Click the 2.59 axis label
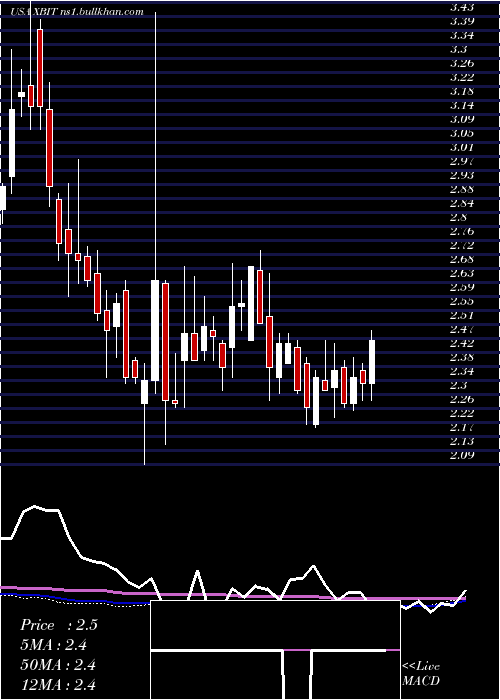Image resolution: width=500 pixels, height=700 pixels. coord(462,287)
